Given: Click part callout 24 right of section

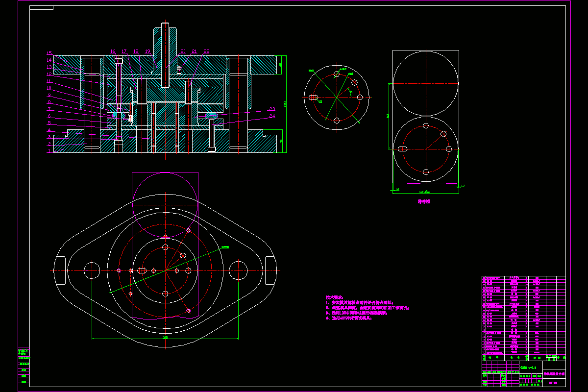Looking at the screenshot, I should pyautogui.click(x=272, y=116).
